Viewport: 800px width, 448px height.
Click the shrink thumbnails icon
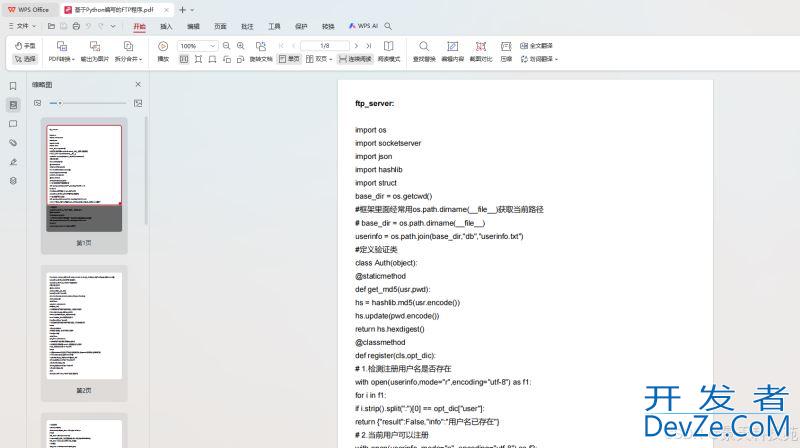[x=38, y=103]
